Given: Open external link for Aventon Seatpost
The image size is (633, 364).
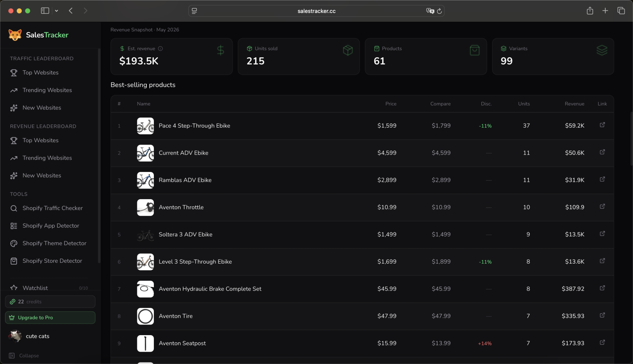Looking at the screenshot, I should pos(602,343).
